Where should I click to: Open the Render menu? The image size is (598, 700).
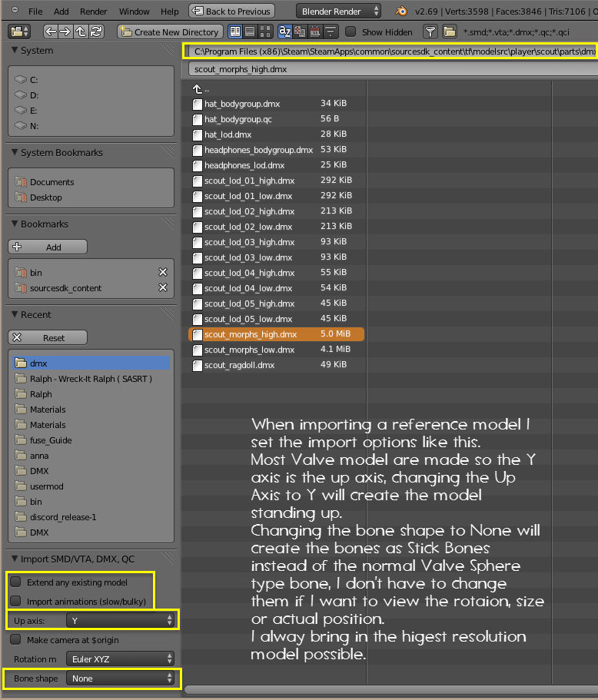pos(93,12)
